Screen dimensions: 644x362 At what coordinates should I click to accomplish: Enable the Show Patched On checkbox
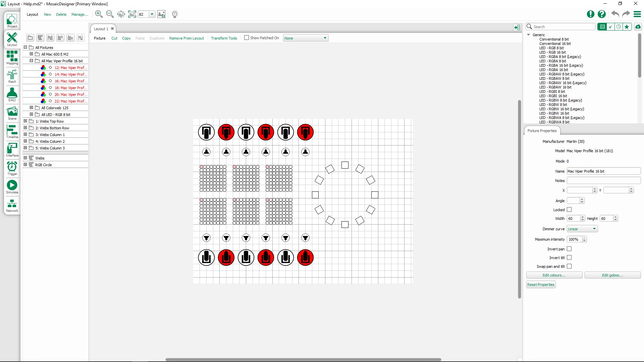tap(247, 38)
